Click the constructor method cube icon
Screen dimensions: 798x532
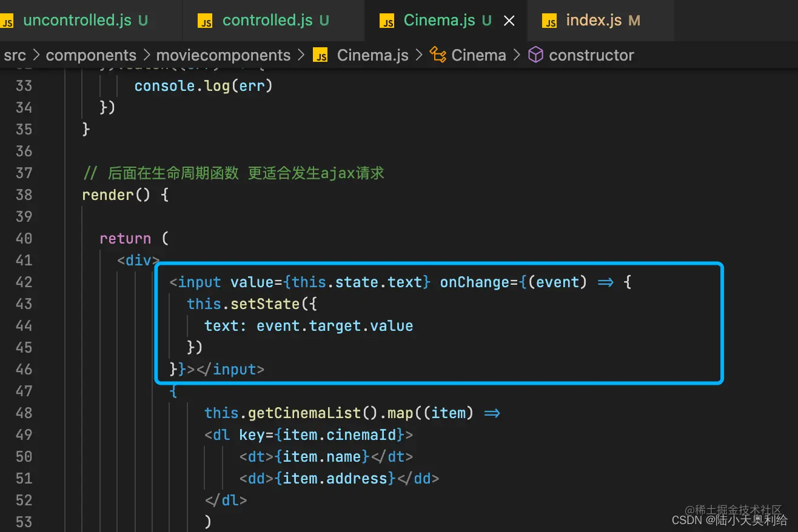click(x=535, y=55)
